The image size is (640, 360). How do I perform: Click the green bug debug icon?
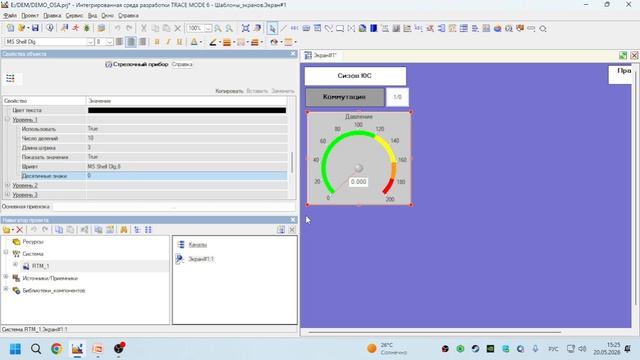(x=87, y=28)
